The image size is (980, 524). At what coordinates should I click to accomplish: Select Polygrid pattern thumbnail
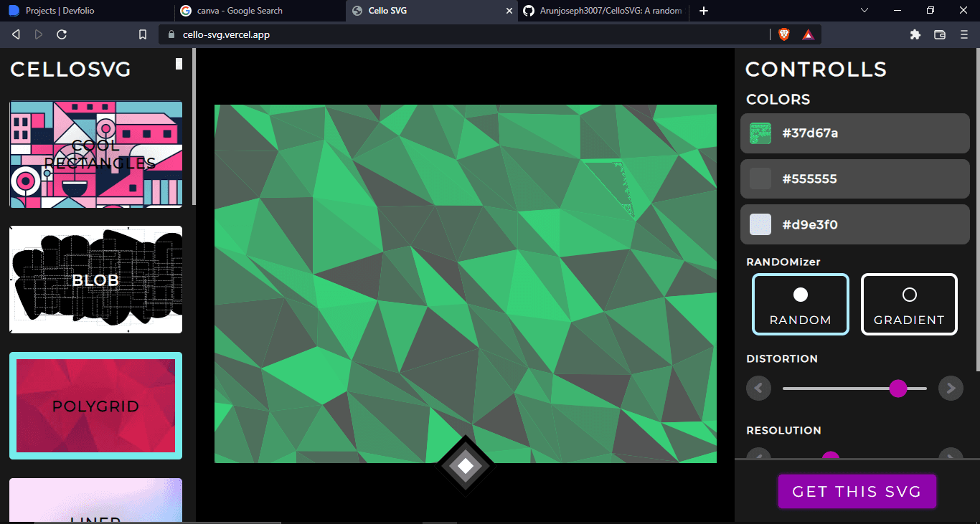[x=95, y=406]
